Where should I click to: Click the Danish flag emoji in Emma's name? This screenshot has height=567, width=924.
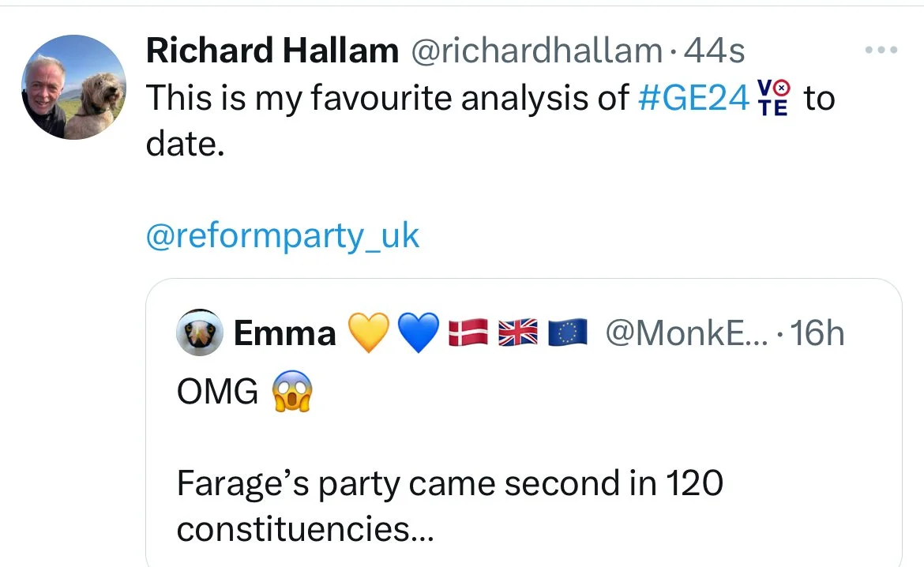tap(468, 334)
